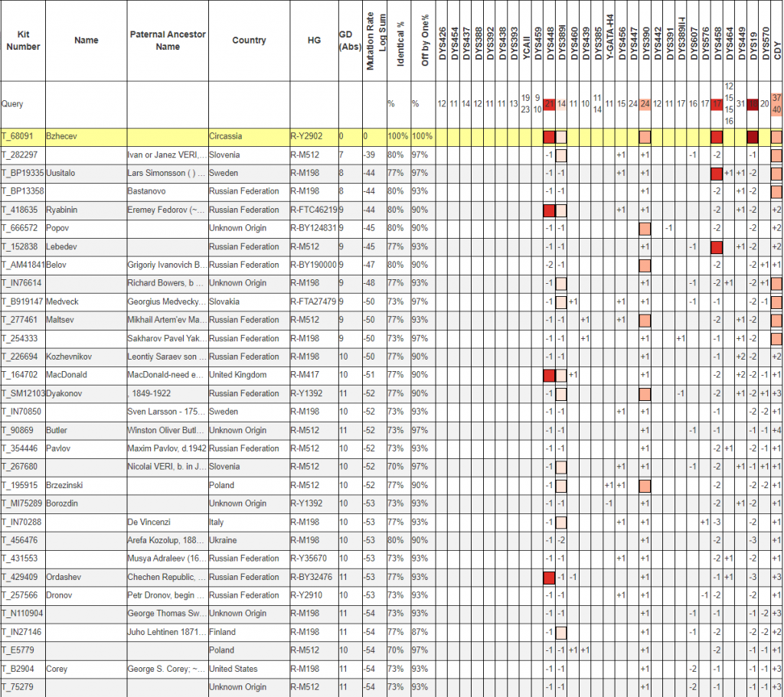Click red DYS448 cell in Ordashev row

(x=549, y=577)
